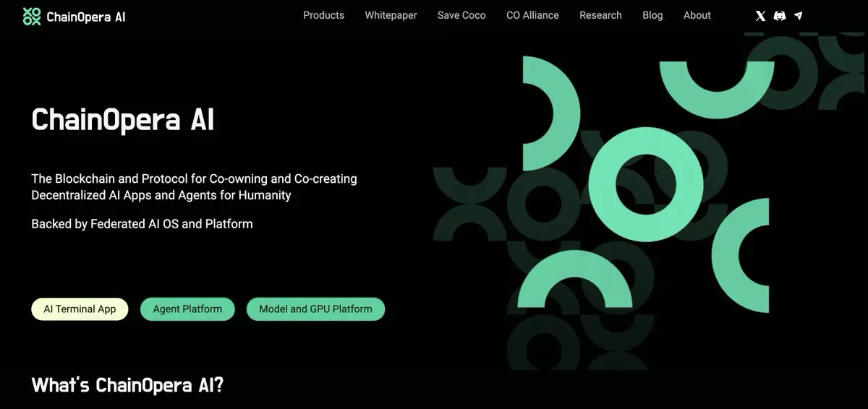Click the Agent Platform button

click(187, 309)
